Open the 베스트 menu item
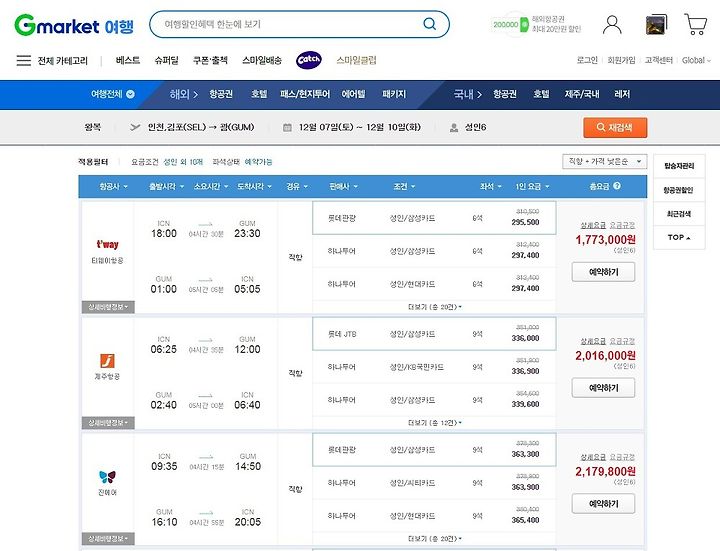This screenshot has width=720, height=551. 128,60
